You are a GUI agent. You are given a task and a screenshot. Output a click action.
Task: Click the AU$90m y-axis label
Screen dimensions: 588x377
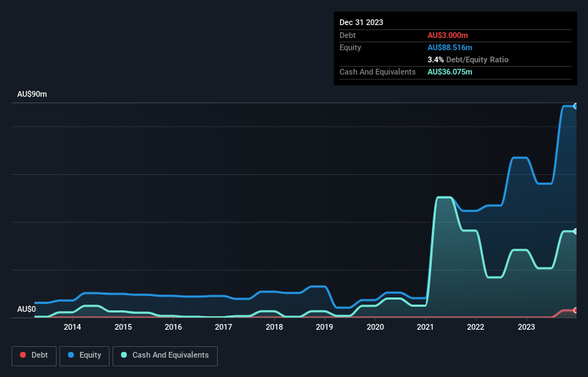coord(32,94)
